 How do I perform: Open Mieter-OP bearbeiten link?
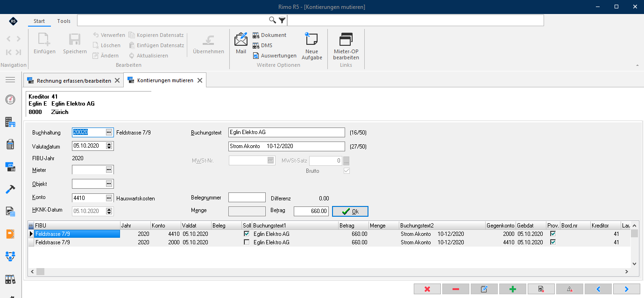pyautogui.click(x=346, y=46)
